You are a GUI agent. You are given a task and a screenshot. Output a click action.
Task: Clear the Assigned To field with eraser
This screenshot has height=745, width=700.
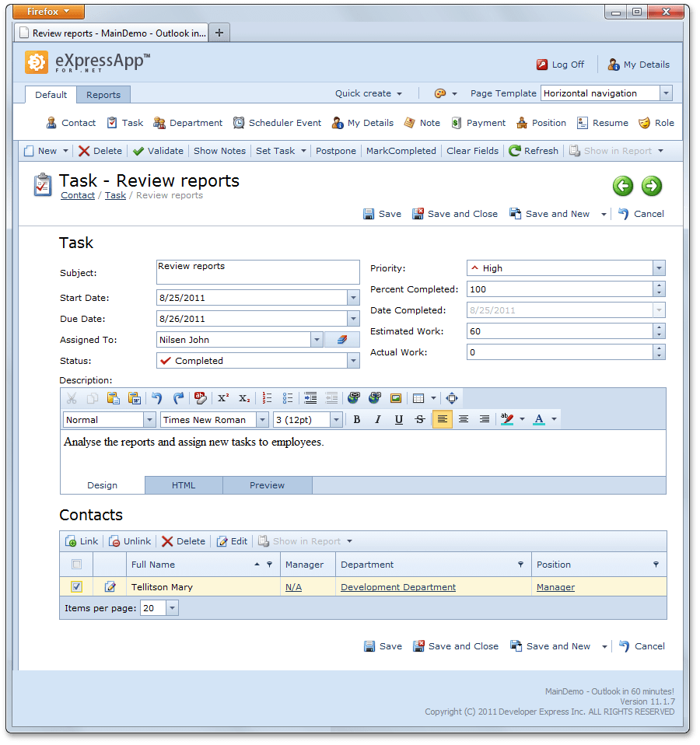point(342,340)
